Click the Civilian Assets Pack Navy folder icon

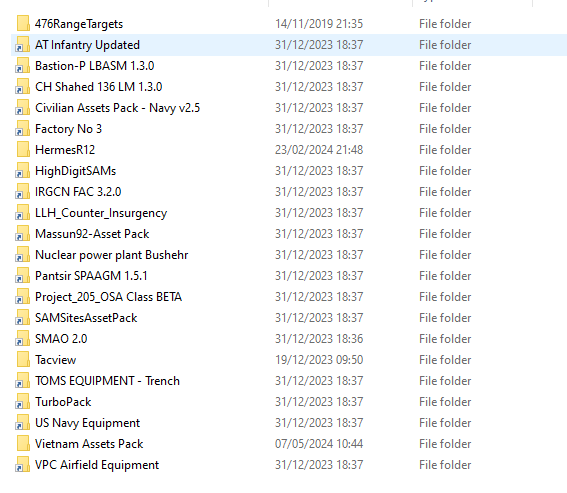click(23, 107)
